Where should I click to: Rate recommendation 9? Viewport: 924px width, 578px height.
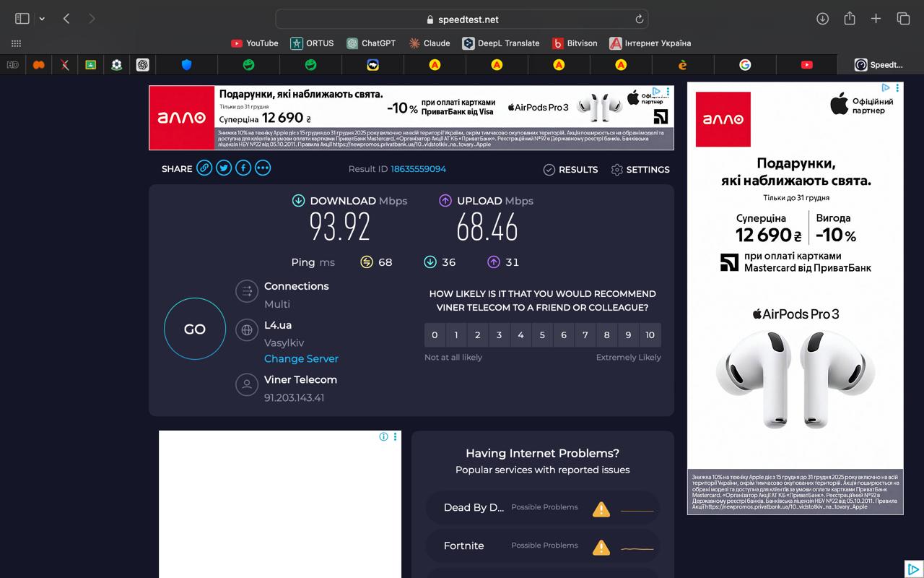pyautogui.click(x=628, y=335)
